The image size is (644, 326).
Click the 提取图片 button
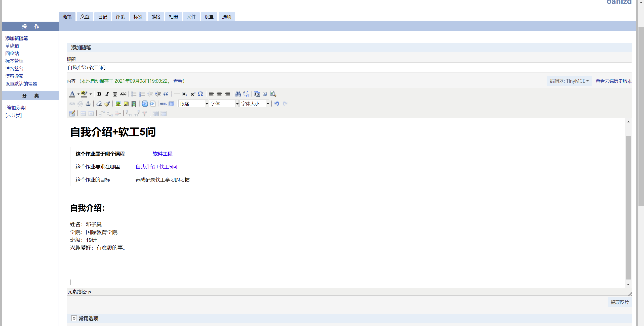(619, 302)
